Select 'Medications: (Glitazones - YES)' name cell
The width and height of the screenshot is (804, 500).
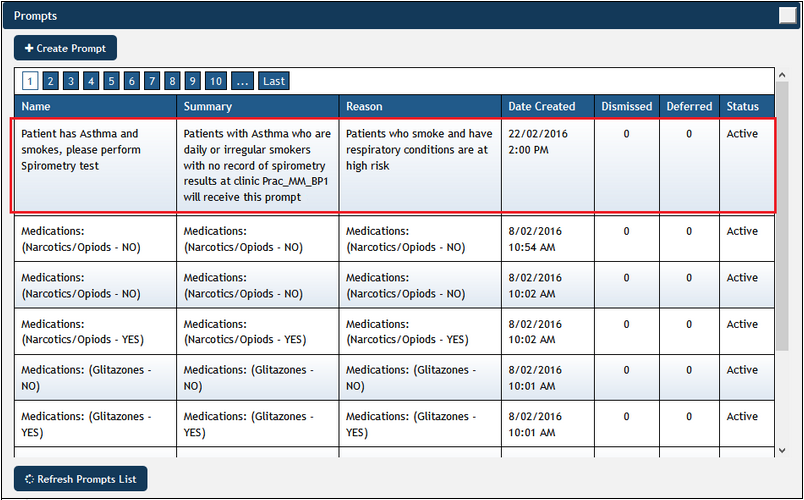tap(95, 424)
